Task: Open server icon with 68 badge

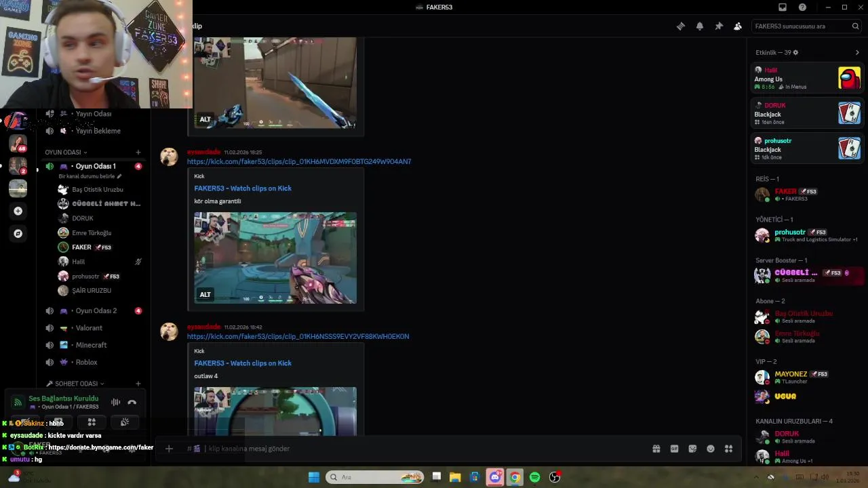Action: click(18, 144)
